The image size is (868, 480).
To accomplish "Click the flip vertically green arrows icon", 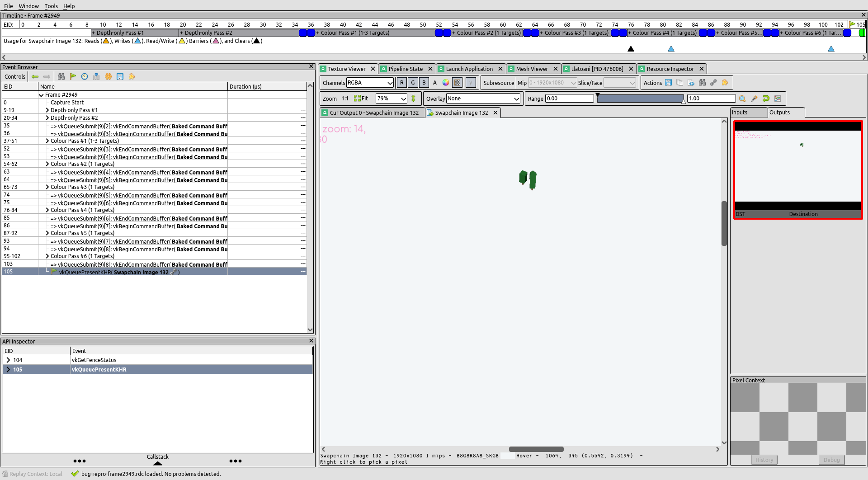I will (413, 99).
